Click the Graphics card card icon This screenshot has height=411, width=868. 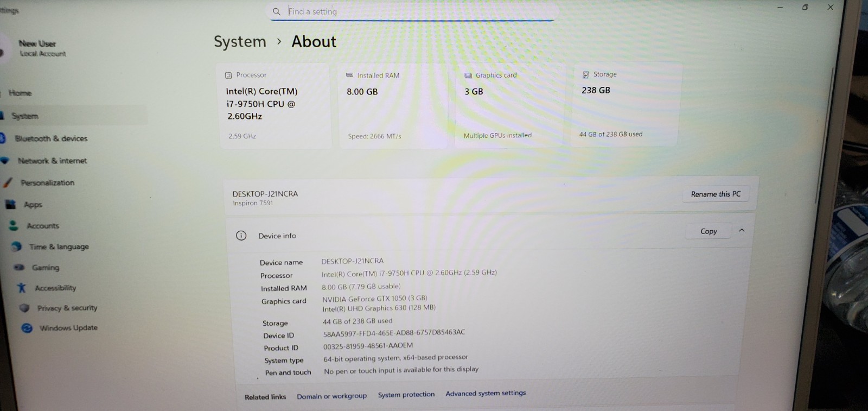(x=468, y=75)
